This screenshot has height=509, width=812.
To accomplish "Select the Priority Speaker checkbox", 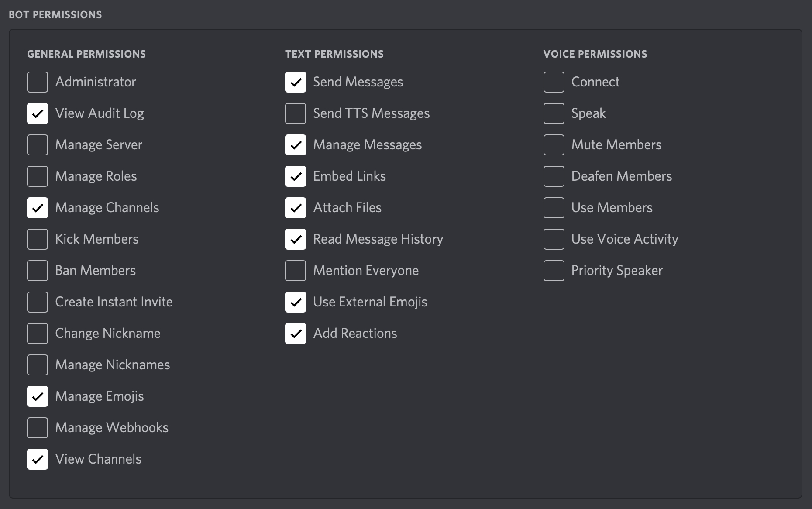I will pyautogui.click(x=554, y=271).
